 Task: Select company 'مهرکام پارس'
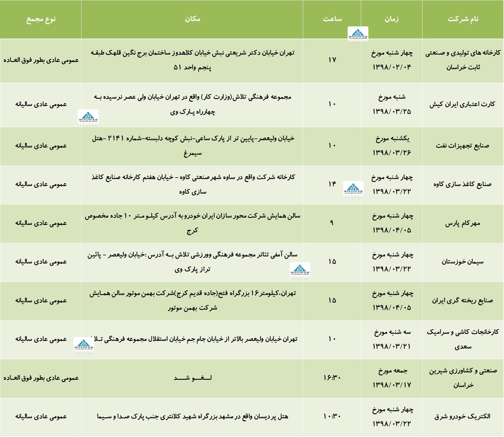click(x=463, y=223)
